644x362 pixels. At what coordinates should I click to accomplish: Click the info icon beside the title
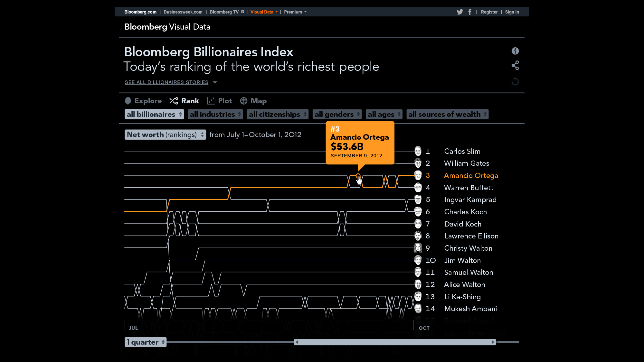pos(515,51)
